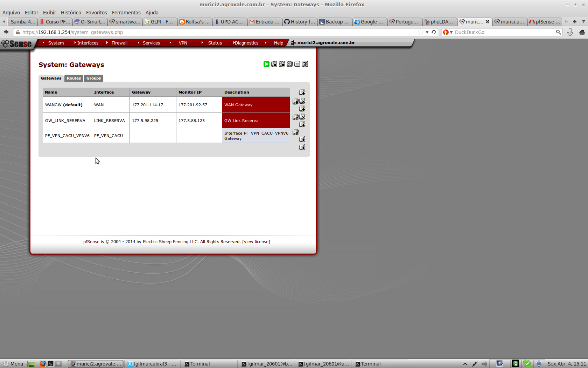Click the pfSense logo

coord(16,44)
